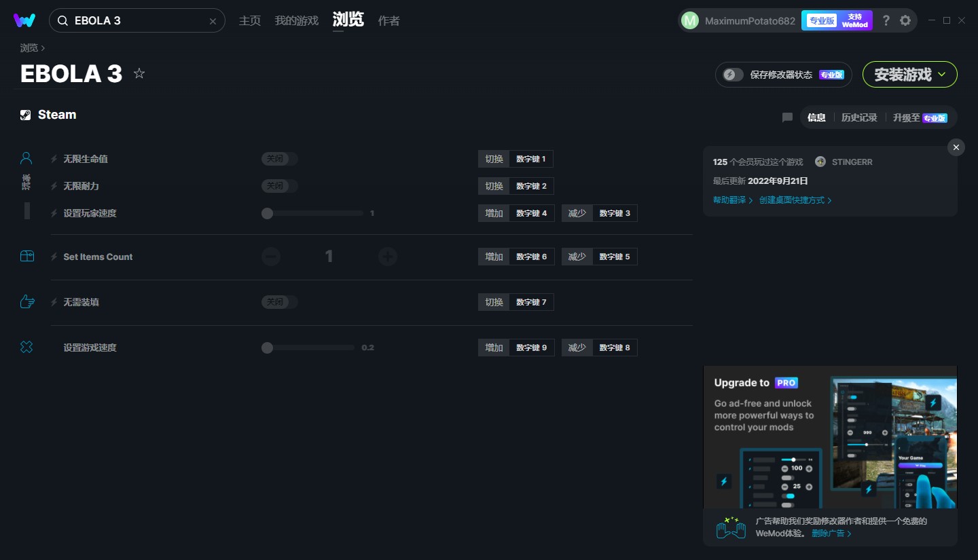The height and width of the screenshot is (560, 978).
Task: Decrease Set Items Count with minus button
Action: 271,257
